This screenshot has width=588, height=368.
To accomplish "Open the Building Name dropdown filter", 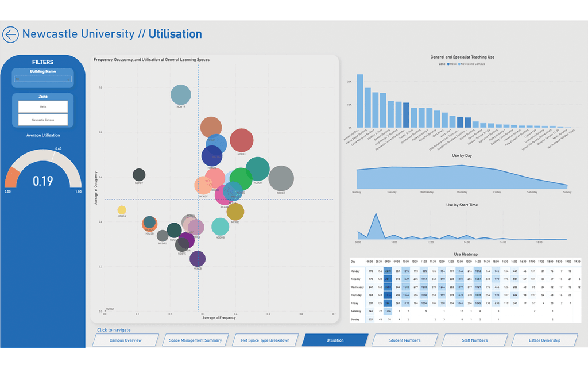I will (x=42, y=79).
